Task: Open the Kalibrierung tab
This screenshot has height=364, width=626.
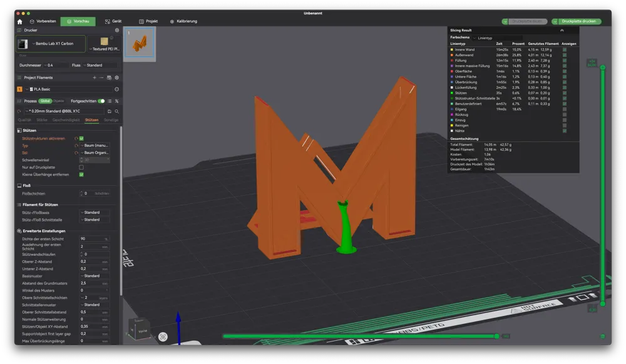Action: point(183,21)
